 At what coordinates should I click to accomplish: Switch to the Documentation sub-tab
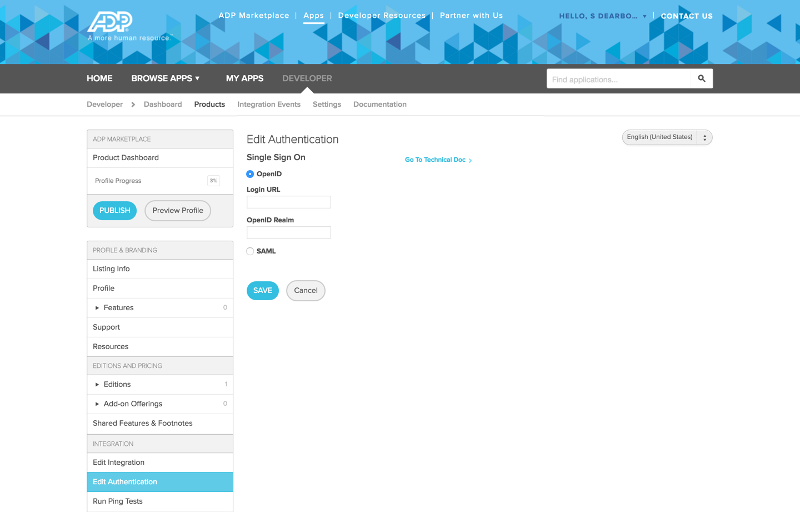[380, 104]
